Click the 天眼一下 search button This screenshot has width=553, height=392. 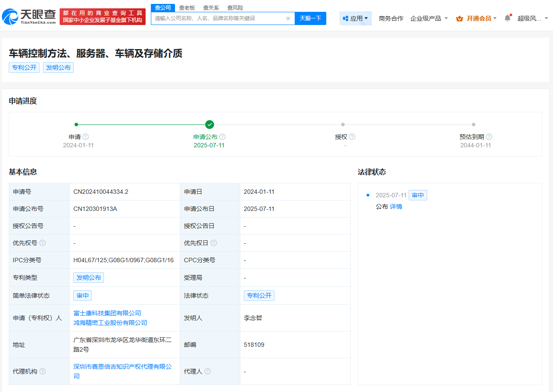click(x=310, y=18)
